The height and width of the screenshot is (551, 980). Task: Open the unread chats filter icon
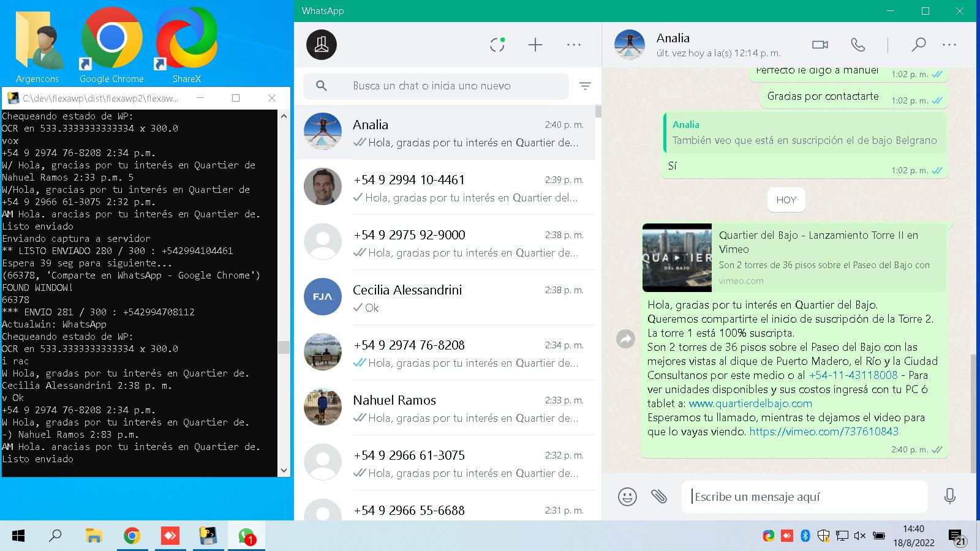[585, 86]
